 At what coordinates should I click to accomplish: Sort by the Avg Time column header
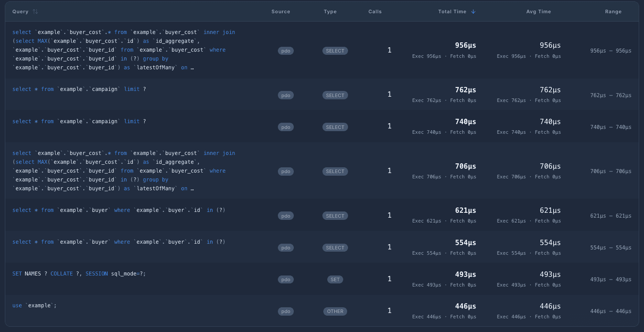pyautogui.click(x=539, y=11)
